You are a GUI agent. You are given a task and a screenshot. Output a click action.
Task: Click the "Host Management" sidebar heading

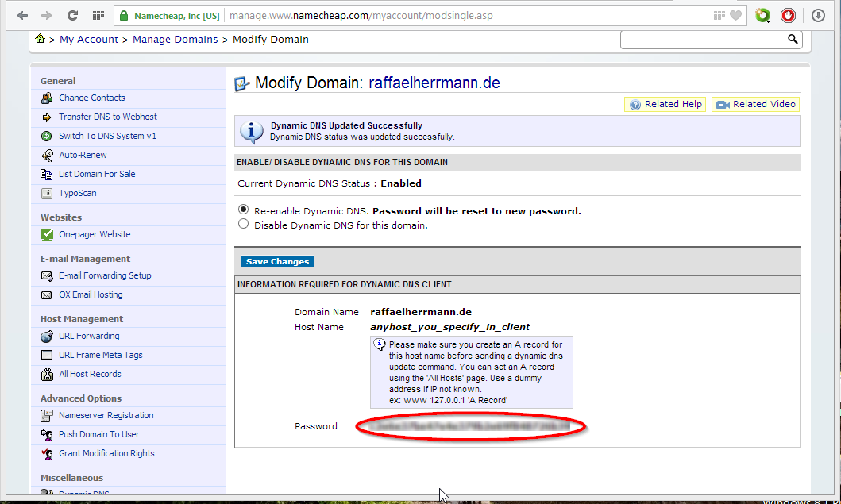click(82, 319)
